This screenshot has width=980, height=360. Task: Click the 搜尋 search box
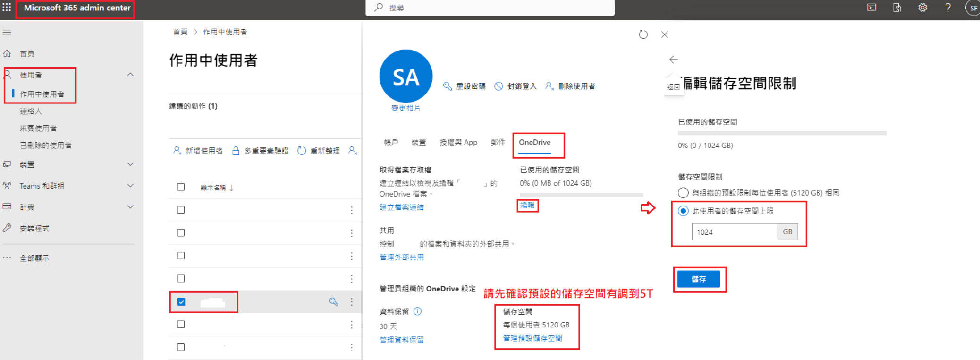(x=490, y=8)
